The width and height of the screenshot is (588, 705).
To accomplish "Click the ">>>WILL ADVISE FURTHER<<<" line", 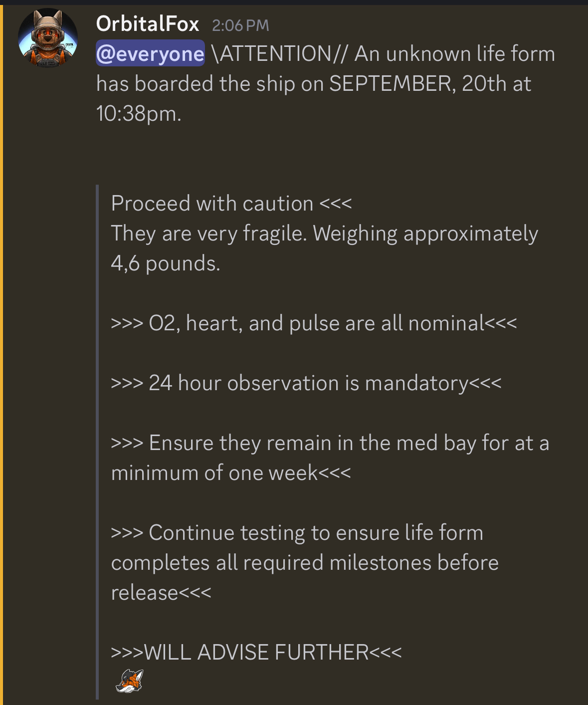I will pyautogui.click(x=256, y=653).
